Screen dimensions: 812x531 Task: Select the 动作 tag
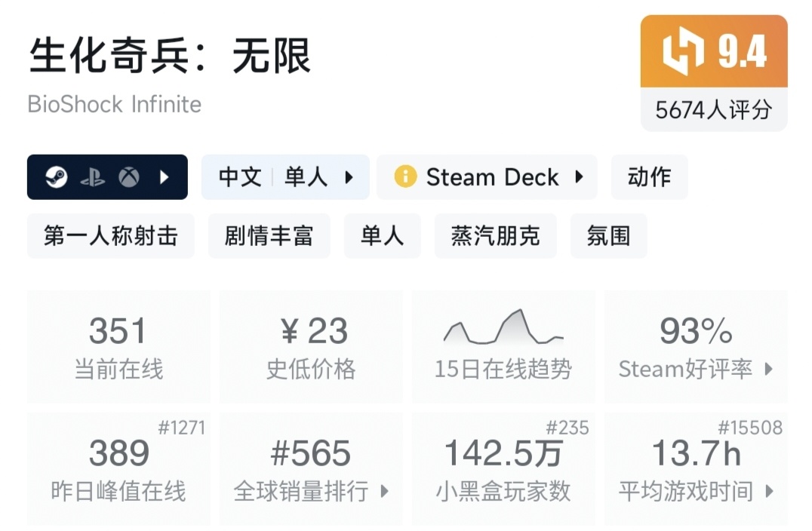[649, 177]
